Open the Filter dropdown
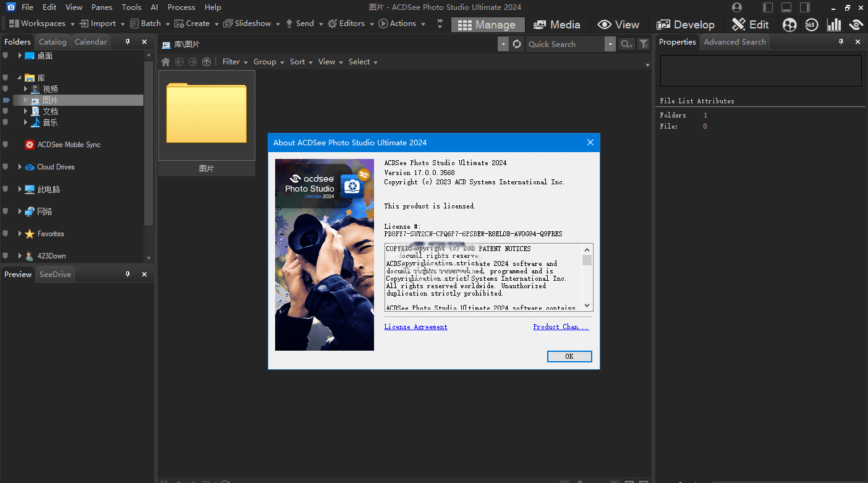 pyautogui.click(x=235, y=62)
